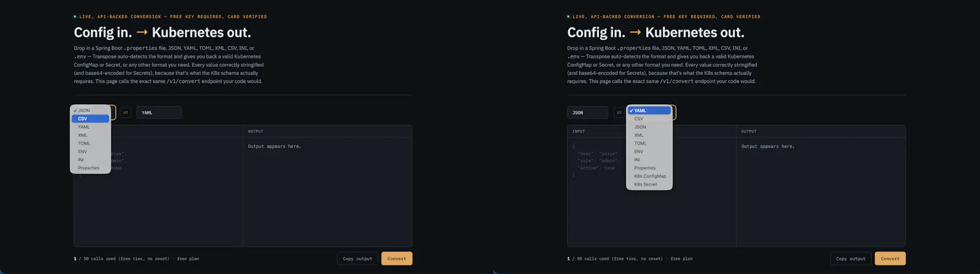
Task: Open the YAML output dropdown in left panel
Action: (159, 113)
